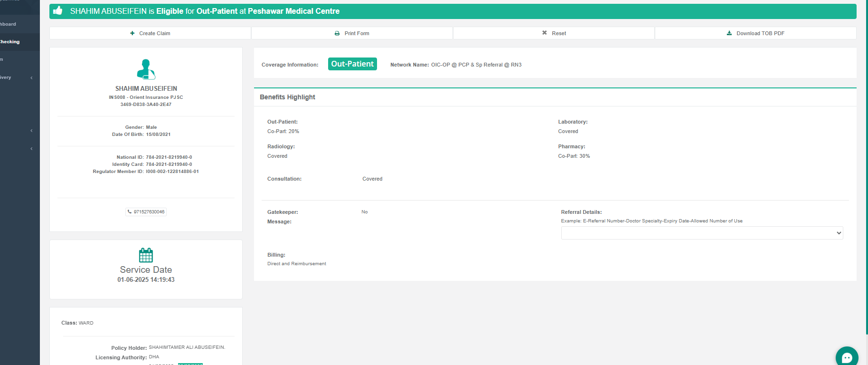Click the member code 3469-D838-3A40-2E47
The width and height of the screenshot is (868, 365).
[x=146, y=105]
